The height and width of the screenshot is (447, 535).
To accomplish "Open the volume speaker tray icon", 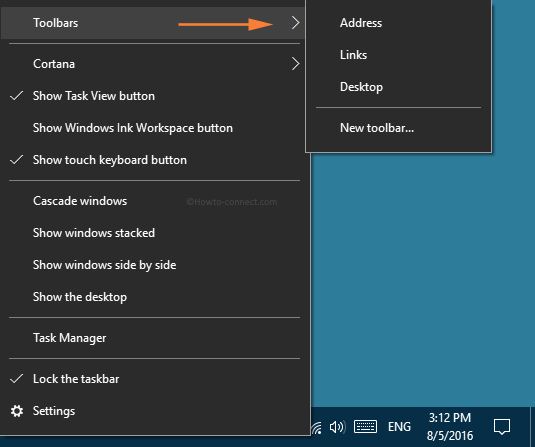I will pyautogui.click(x=337, y=427).
